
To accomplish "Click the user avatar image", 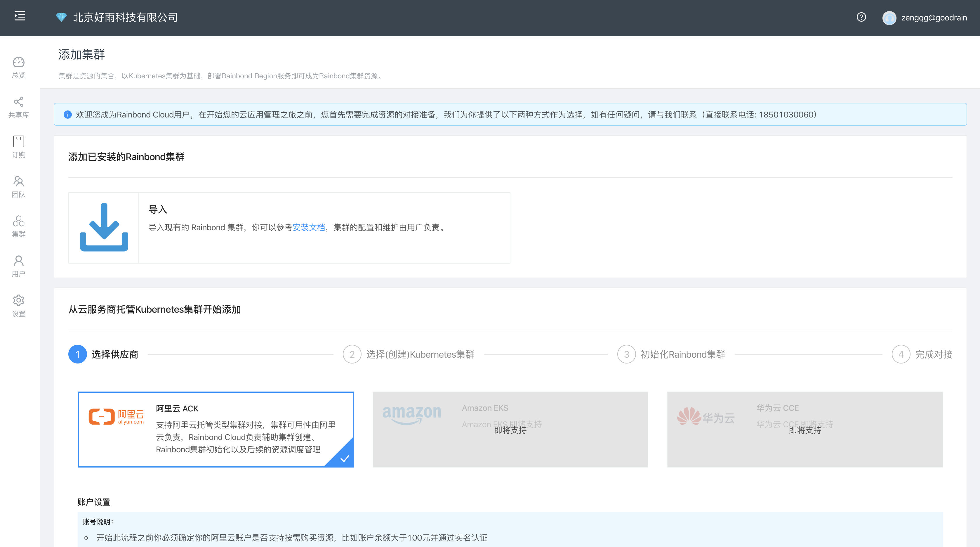I will coord(889,18).
